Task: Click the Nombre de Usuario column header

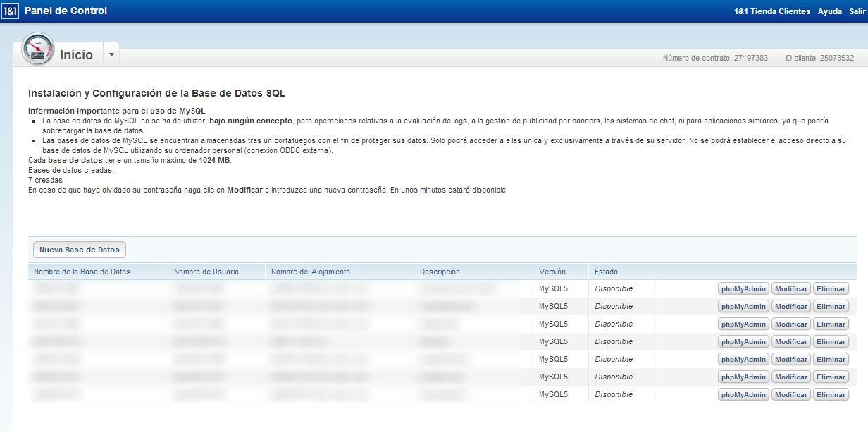Action: (206, 272)
